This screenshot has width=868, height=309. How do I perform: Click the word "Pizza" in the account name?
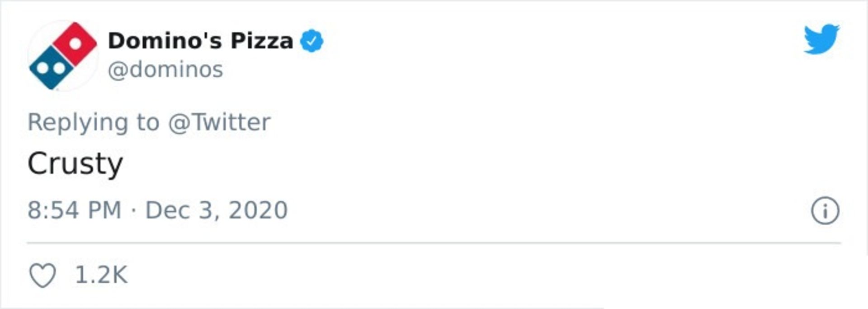tap(262, 41)
